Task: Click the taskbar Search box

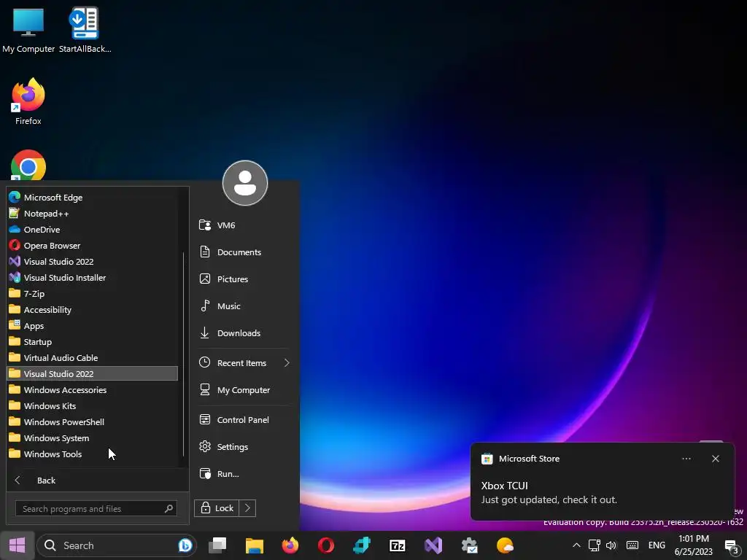Action: [x=116, y=545]
